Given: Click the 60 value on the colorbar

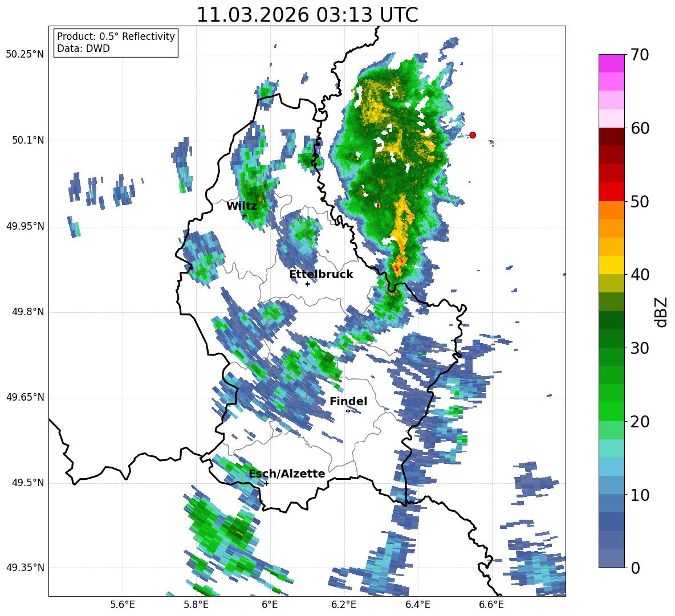Looking at the screenshot, I should point(640,128).
